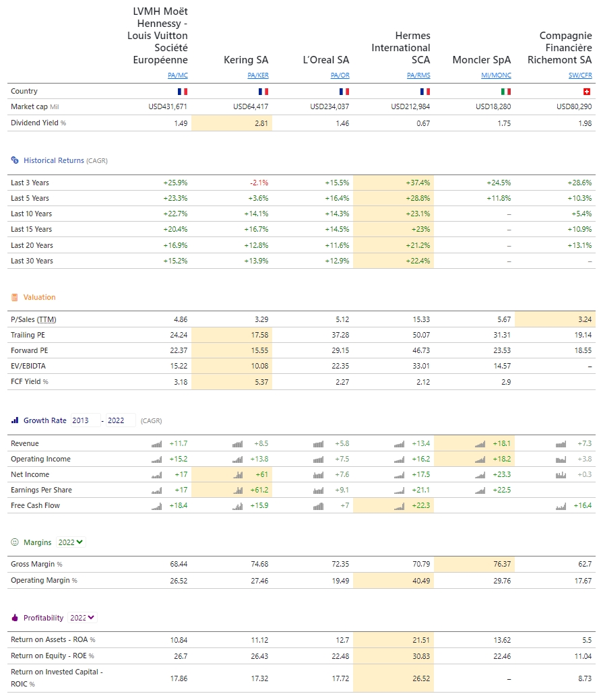The image size is (599, 700).
Task: Click Kering FCF Yield value 5.37
Action: [261, 382]
